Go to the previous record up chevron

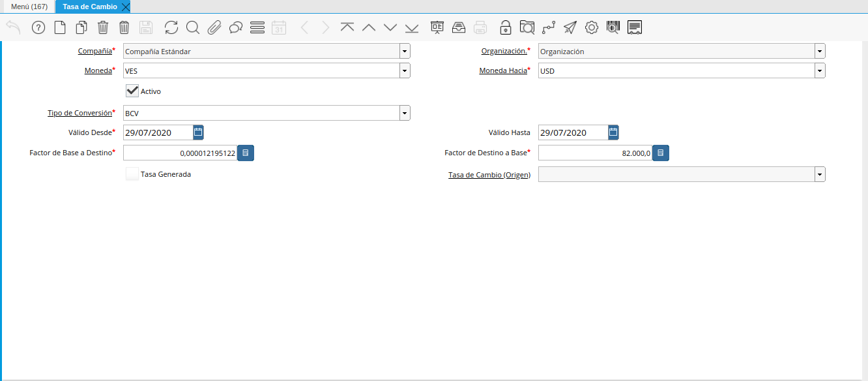tap(369, 27)
